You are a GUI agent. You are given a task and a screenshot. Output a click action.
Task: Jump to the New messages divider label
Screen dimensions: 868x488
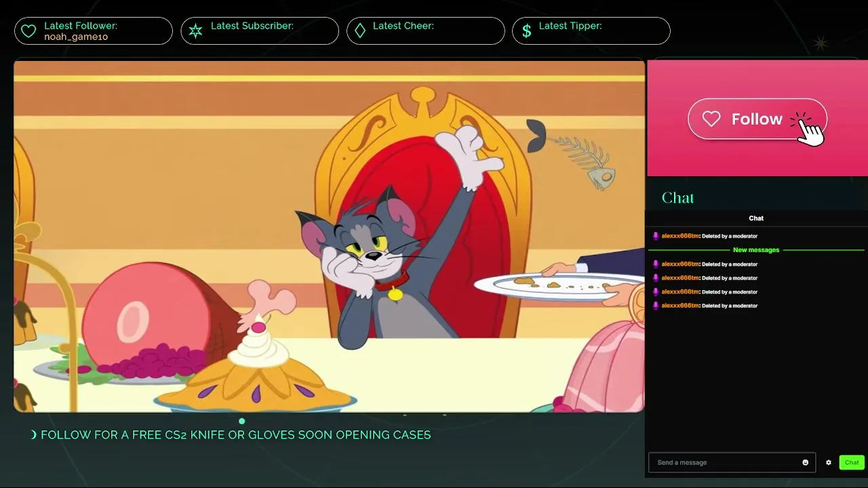[x=756, y=250]
